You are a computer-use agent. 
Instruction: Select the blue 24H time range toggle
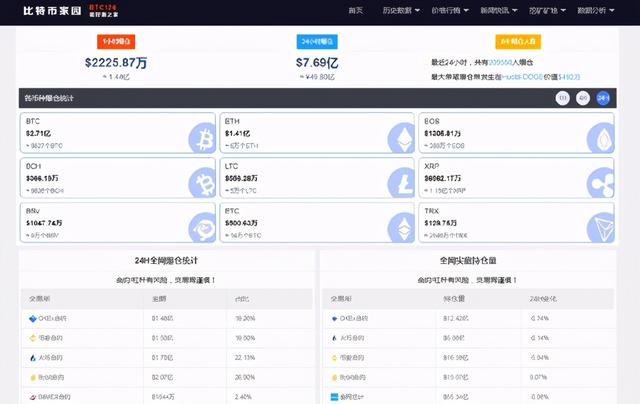pyautogui.click(x=603, y=98)
